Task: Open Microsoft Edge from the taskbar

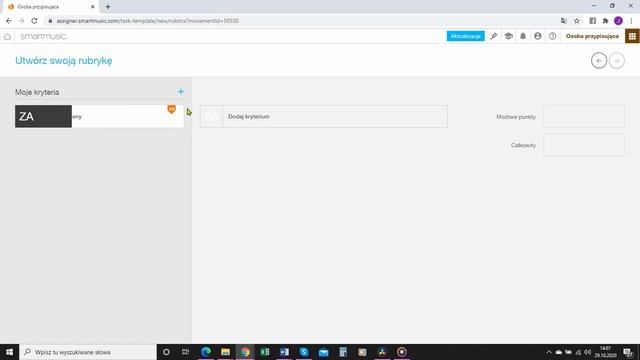Action: (206, 352)
